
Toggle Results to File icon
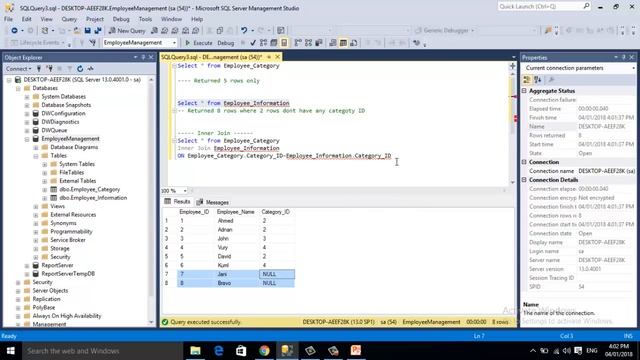click(353, 43)
